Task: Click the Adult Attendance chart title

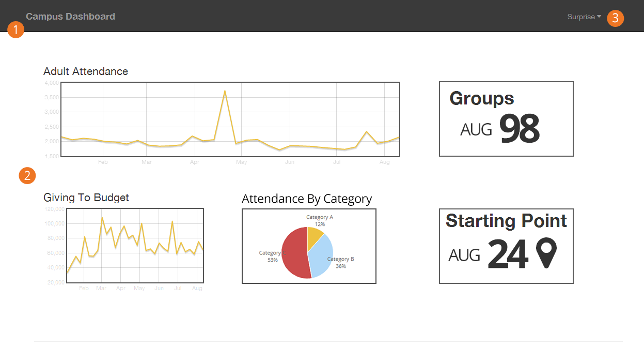Action: (86, 71)
